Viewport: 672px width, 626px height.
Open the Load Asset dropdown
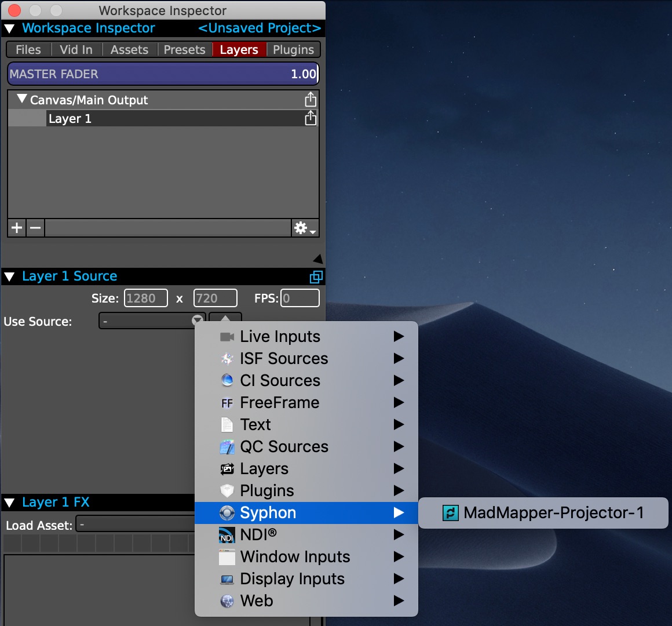point(136,525)
